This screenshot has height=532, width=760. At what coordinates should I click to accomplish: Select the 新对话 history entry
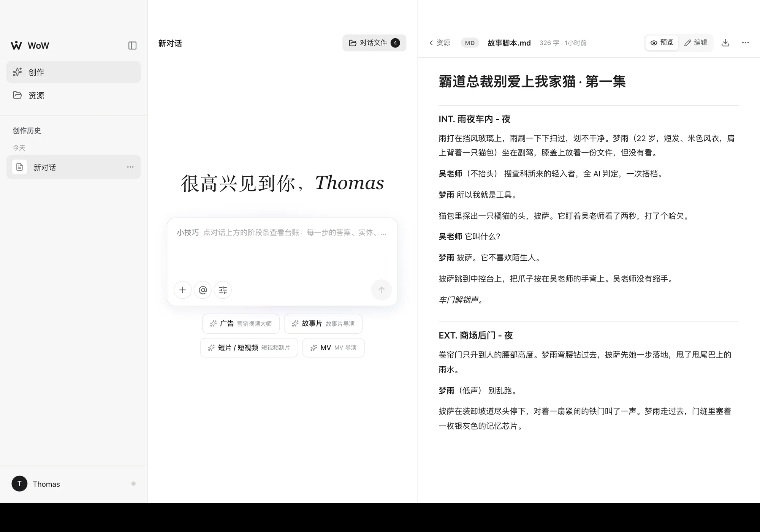tap(74, 167)
